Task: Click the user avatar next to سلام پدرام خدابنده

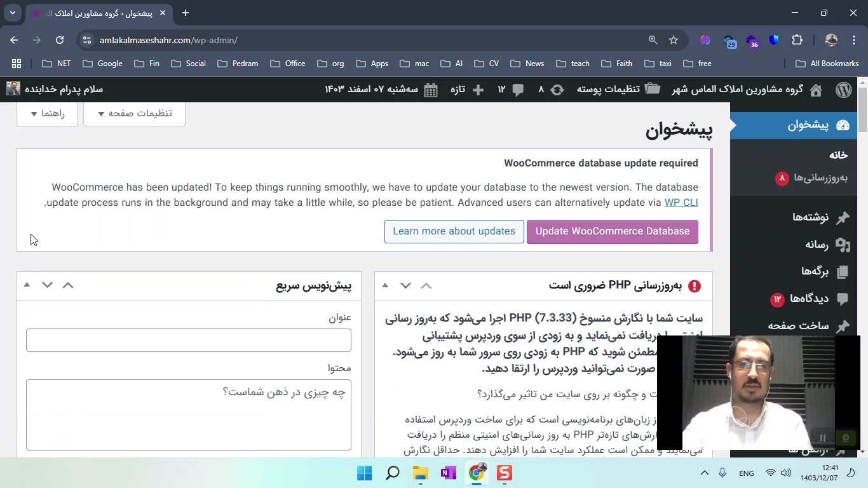Action: (13, 88)
